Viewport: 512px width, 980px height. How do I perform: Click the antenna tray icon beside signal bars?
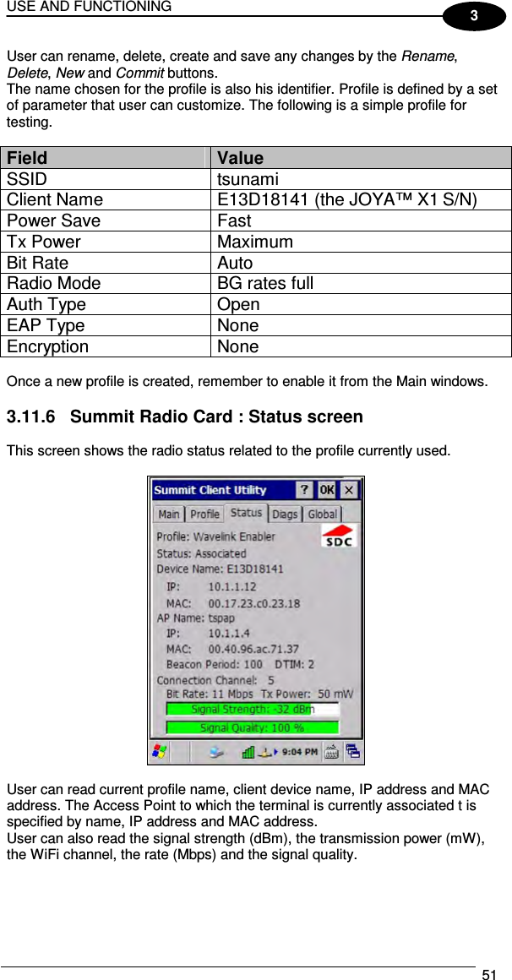tap(264, 752)
